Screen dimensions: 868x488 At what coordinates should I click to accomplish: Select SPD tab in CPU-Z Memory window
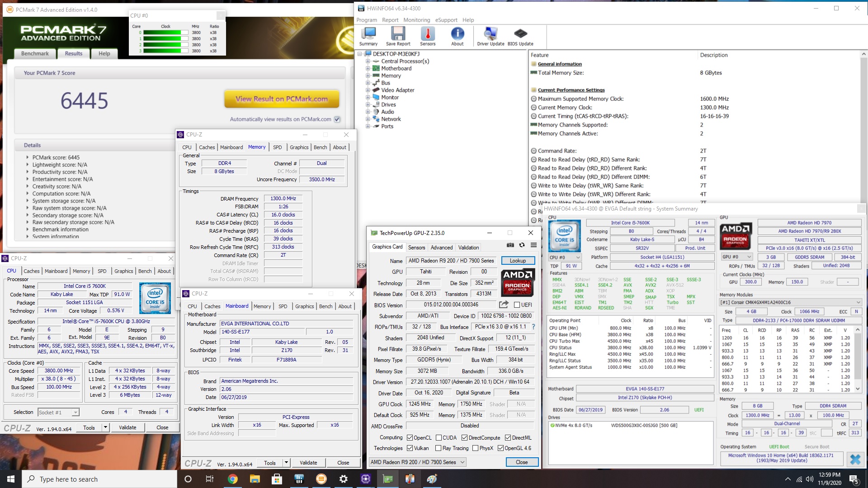click(277, 147)
